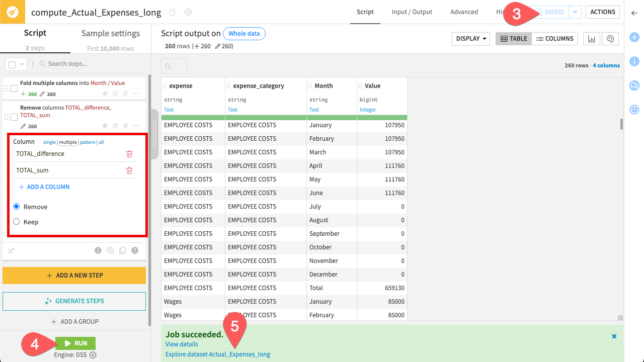Open the charts view icon
The image size is (644, 362).
point(591,39)
